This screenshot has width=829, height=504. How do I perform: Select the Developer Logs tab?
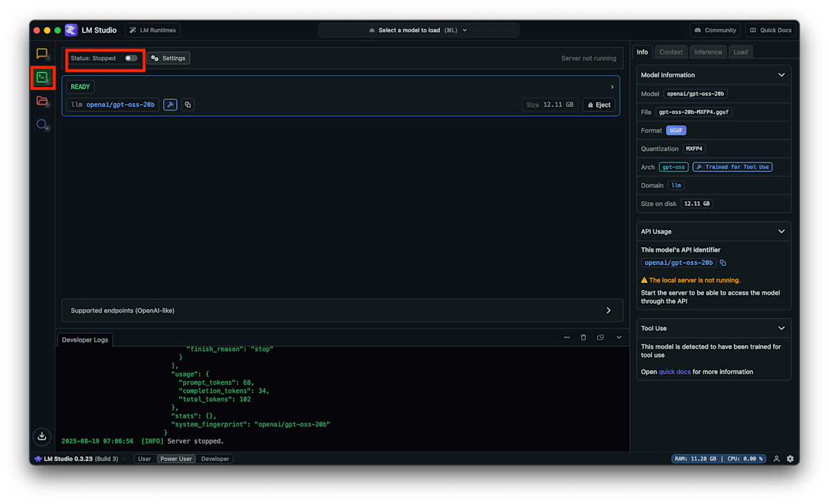tap(85, 340)
